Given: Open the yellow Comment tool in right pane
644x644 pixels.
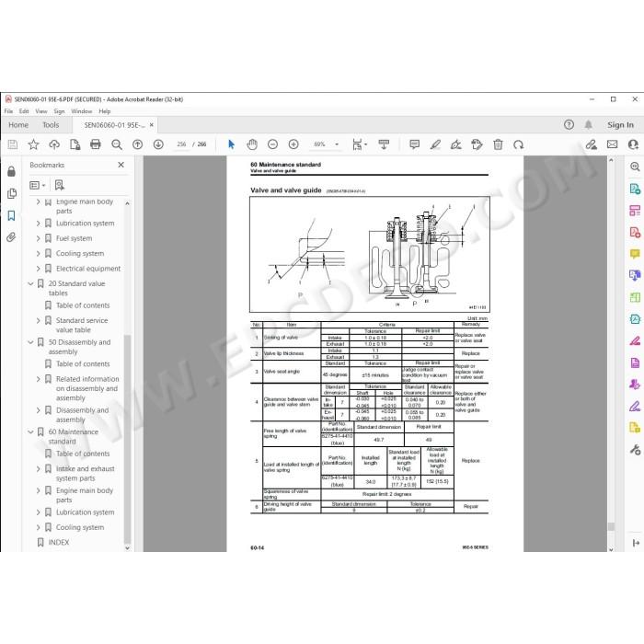Looking at the screenshot, I should [x=635, y=254].
